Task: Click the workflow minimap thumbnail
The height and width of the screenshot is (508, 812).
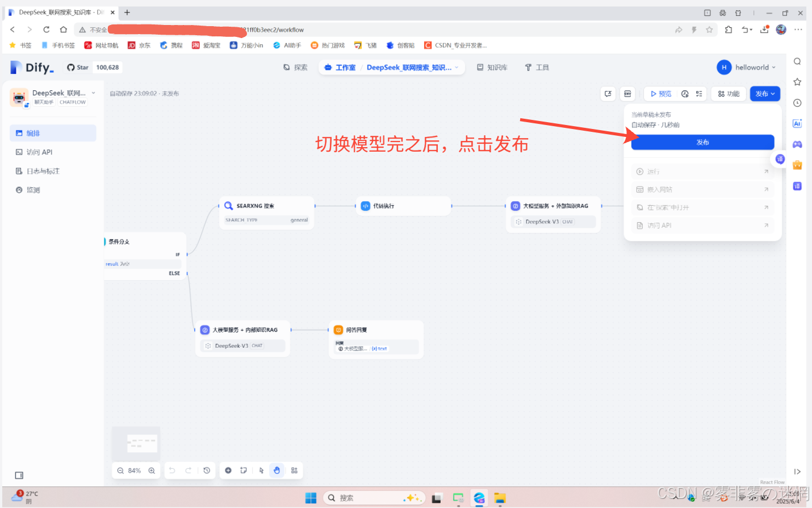Action: tap(136, 443)
